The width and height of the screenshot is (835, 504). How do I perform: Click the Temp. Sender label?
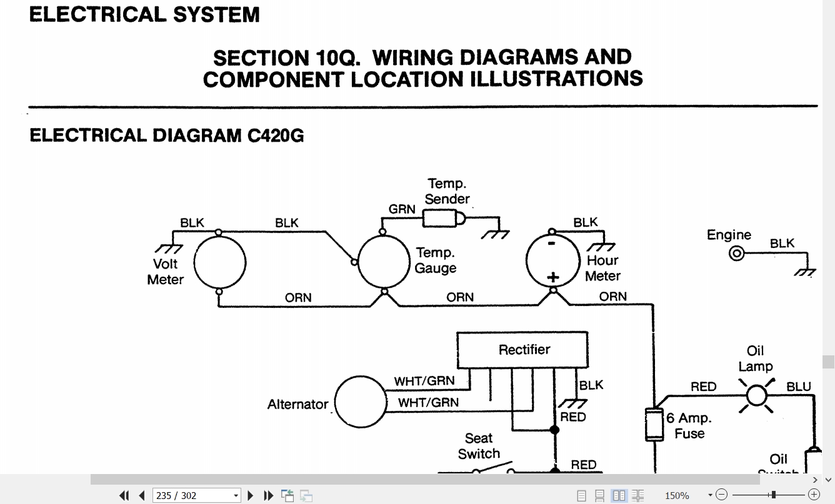pyautogui.click(x=447, y=191)
